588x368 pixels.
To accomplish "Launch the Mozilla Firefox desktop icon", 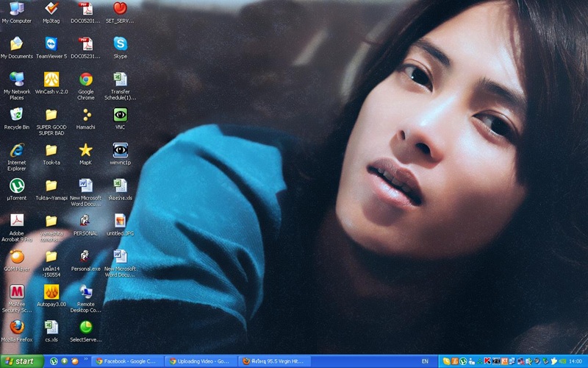I will (17, 330).
